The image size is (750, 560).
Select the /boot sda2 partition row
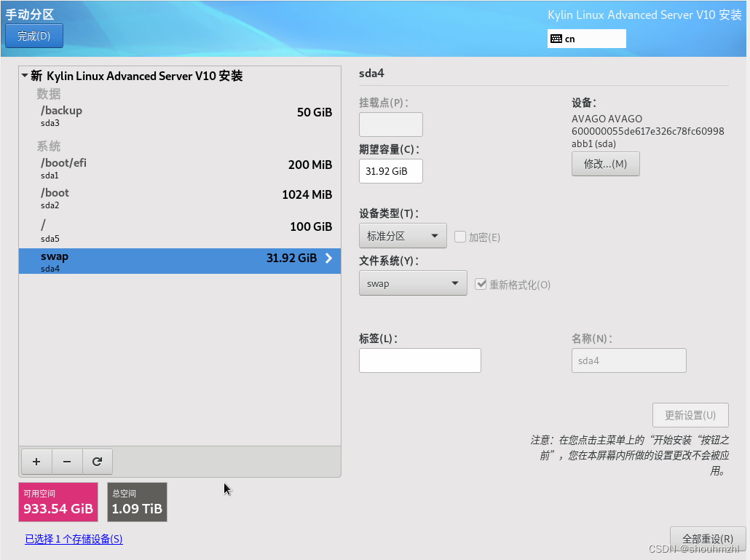180,199
